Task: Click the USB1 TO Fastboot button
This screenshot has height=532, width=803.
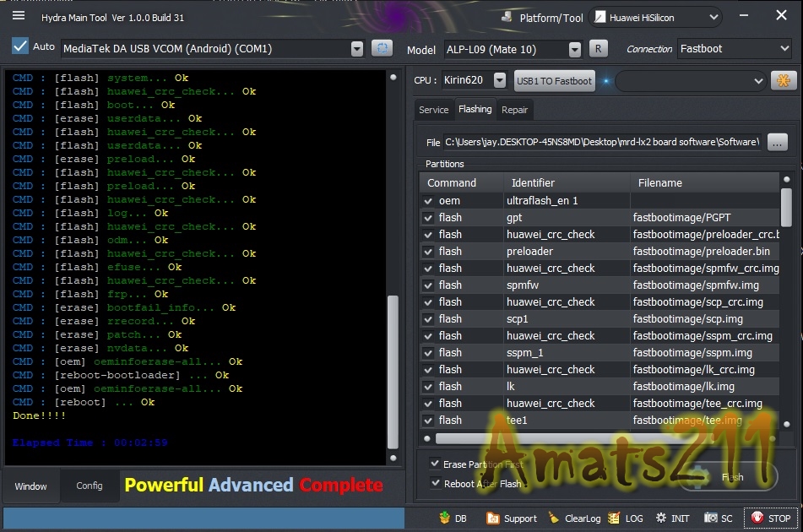Action: (x=554, y=81)
